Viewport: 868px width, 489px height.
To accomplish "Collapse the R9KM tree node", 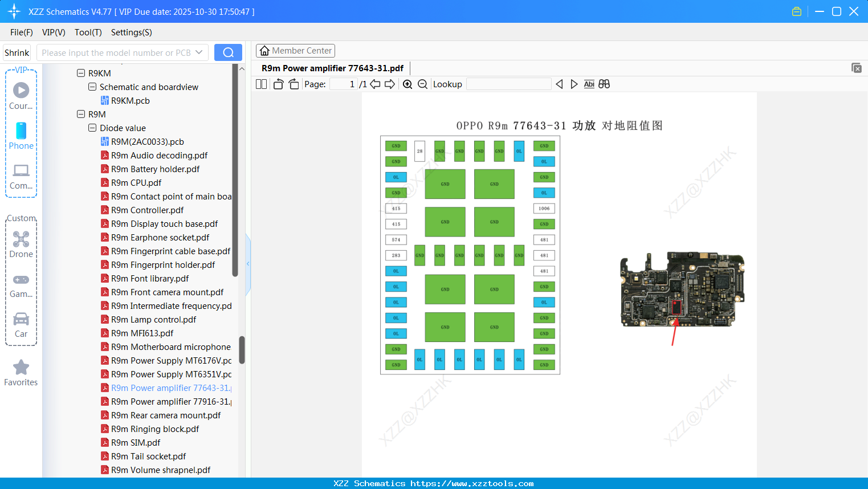I will tap(81, 73).
